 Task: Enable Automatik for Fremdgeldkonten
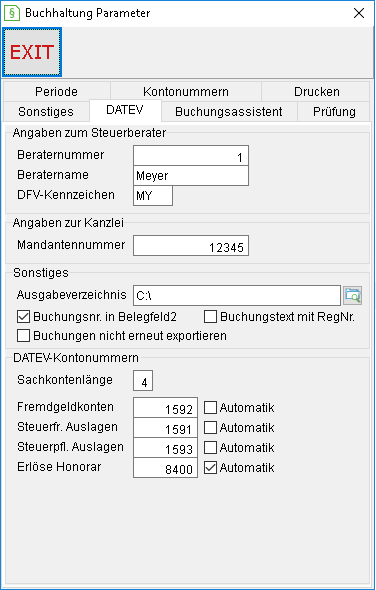pyautogui.click(x=210, y=408)
